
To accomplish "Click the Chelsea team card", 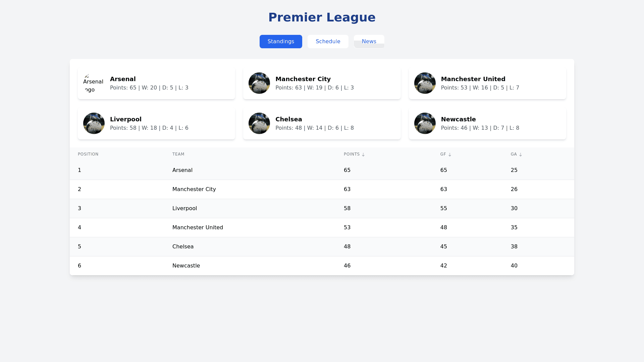I will 322,123.
